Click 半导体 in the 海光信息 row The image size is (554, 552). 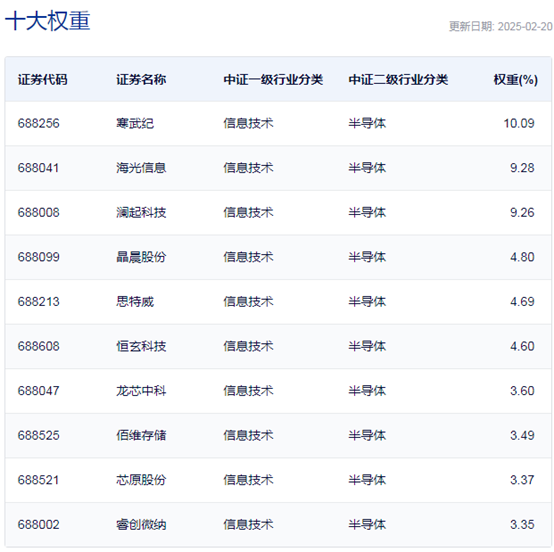tap(367, 168)
